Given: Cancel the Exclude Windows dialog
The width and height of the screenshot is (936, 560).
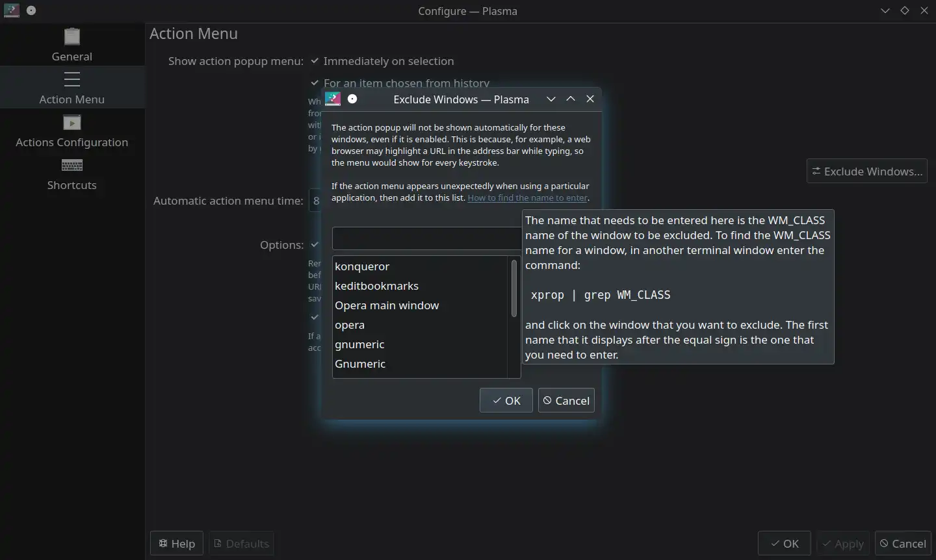Looking at the screenshot, I should pyautogui.click(x=566, y=401).
